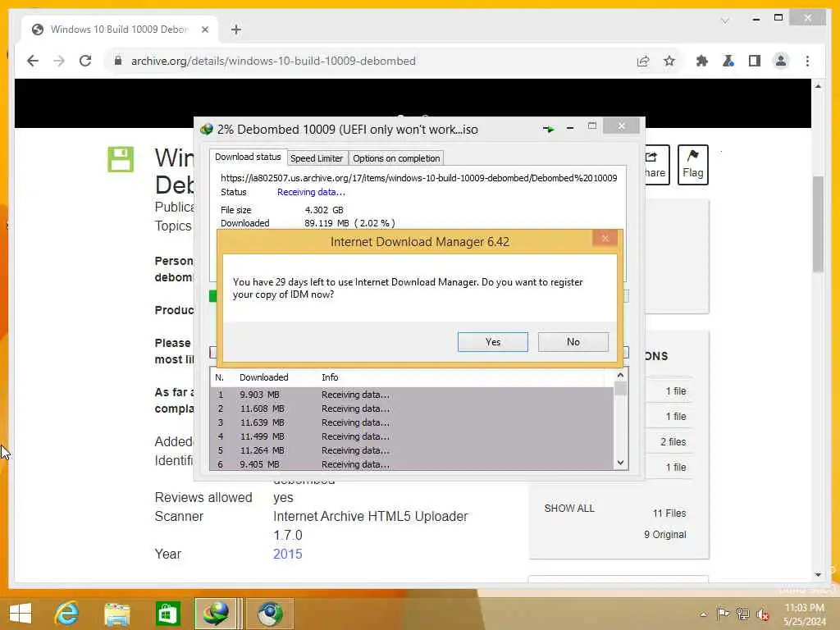Open the Chrome extensions puzzle icon
Viewport: 840px width, 630px height.
[x=702, y=61]
